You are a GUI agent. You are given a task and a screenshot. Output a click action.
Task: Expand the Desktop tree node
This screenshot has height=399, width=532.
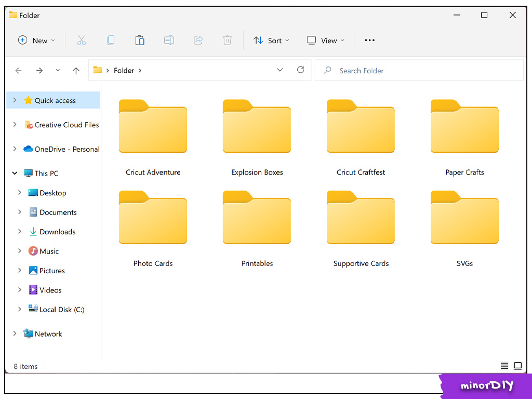coord(20,192)
